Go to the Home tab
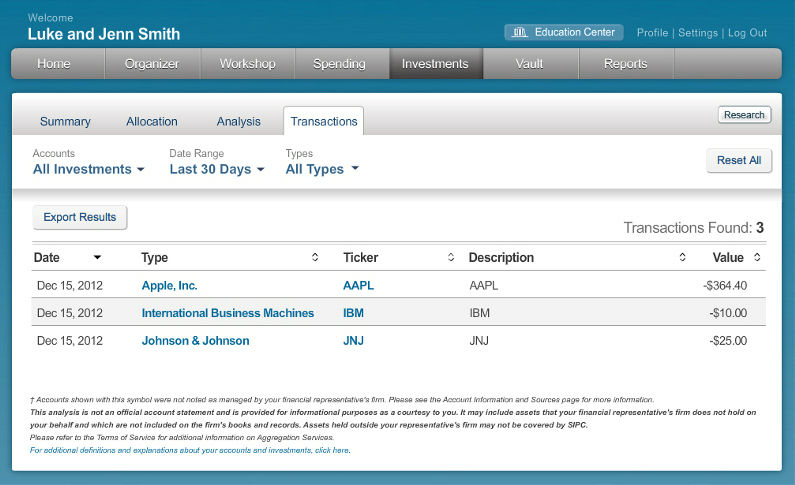The height and width of the screenshot is (485, 795). coord(54,64)
